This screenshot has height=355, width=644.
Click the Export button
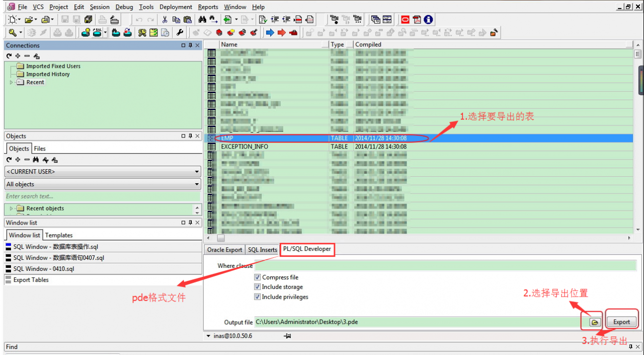point(621,322)
